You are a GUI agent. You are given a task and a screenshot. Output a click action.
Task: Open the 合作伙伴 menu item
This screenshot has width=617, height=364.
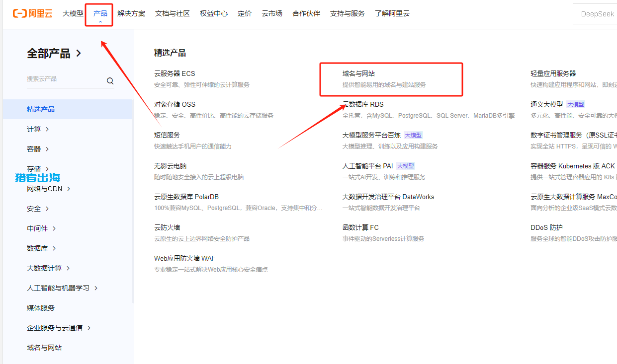306,13
